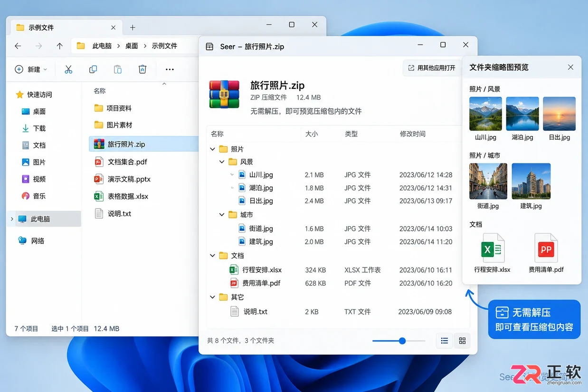Select 行程安排.xlsx in Seer list
The height and width of the screenshot is (392, 588).
[334, 270]
